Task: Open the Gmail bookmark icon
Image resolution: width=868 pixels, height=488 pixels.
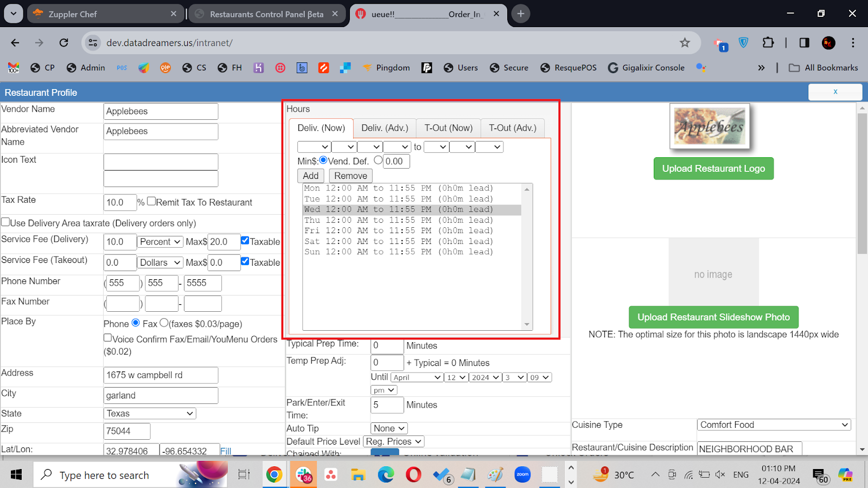Action: [14, 68]
